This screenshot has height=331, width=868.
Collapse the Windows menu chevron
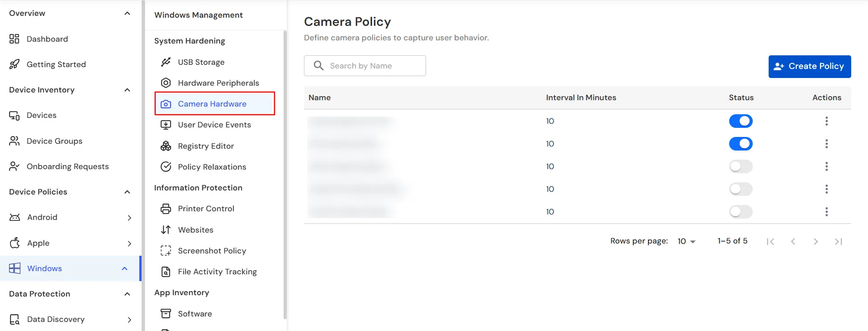point(125,268)
